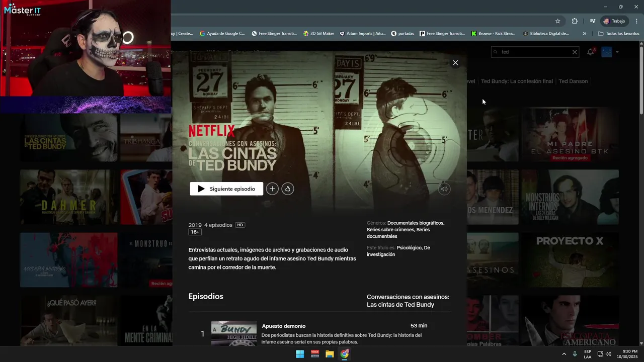Click the Netflix search box containing 'ted'
The image size is (644, 362).
(x=534, y=52)
